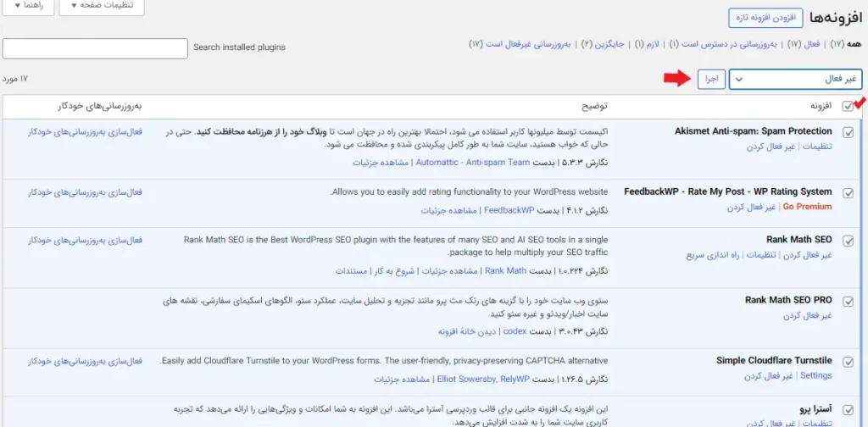View Simple Cloudflare Turnstile plugin details

[x=401, y=380]
